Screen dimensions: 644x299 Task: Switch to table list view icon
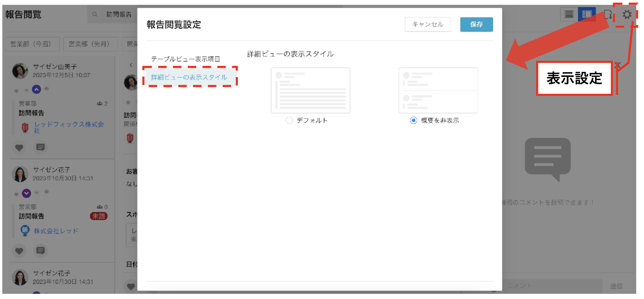[569, 14]
